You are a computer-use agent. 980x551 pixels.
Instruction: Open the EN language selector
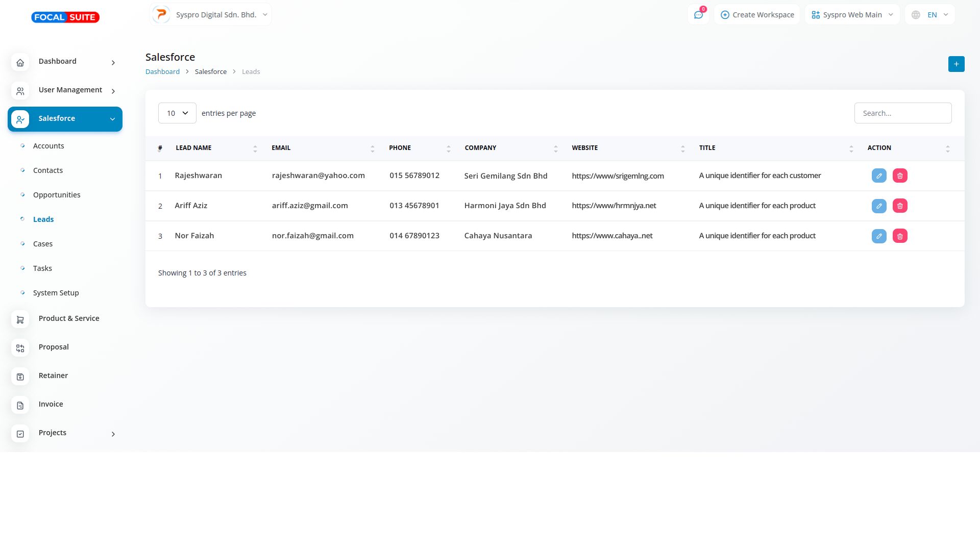(930, 15)
